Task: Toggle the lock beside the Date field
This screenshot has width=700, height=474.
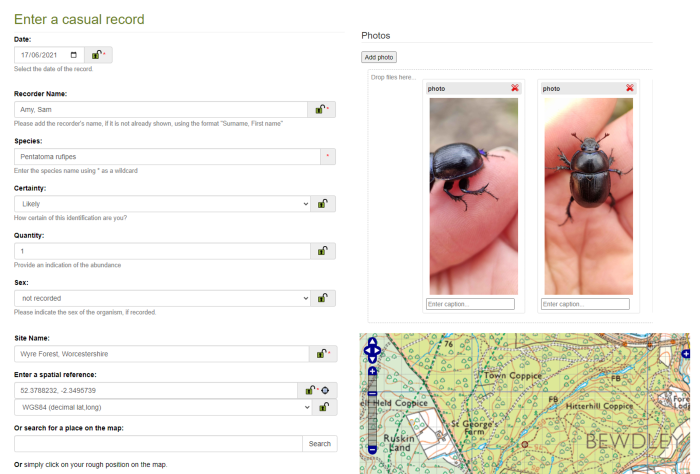Action: 97,55
